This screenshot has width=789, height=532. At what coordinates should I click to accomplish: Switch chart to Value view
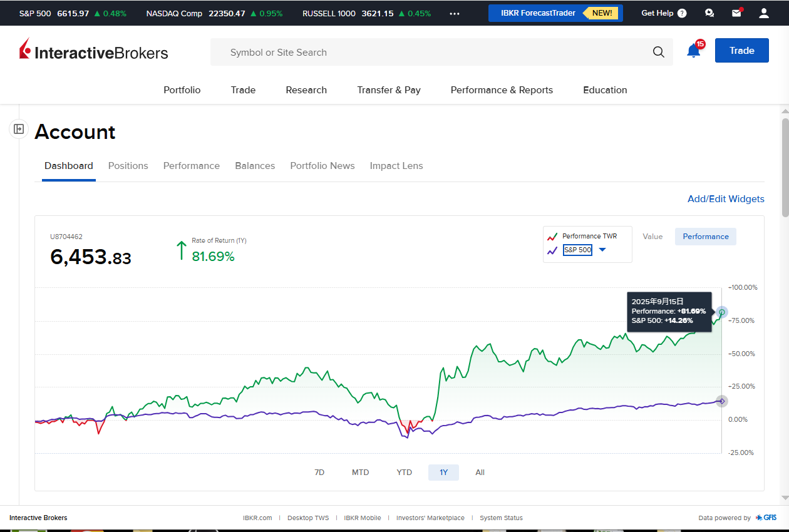pos(652,237)
